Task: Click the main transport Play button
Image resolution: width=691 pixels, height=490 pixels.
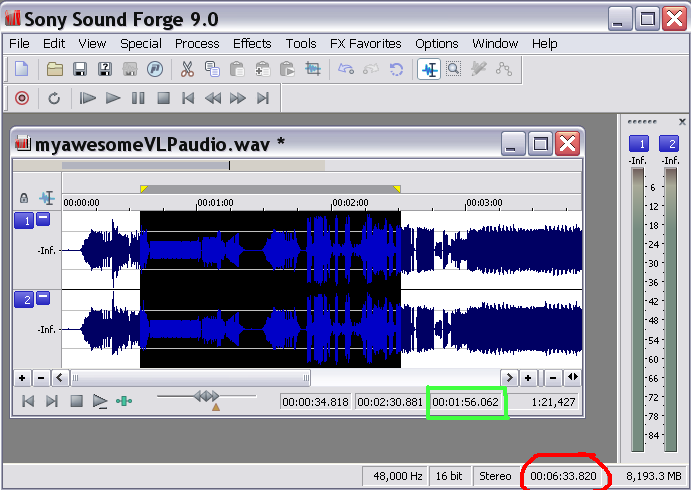Action: pos(113,98)
